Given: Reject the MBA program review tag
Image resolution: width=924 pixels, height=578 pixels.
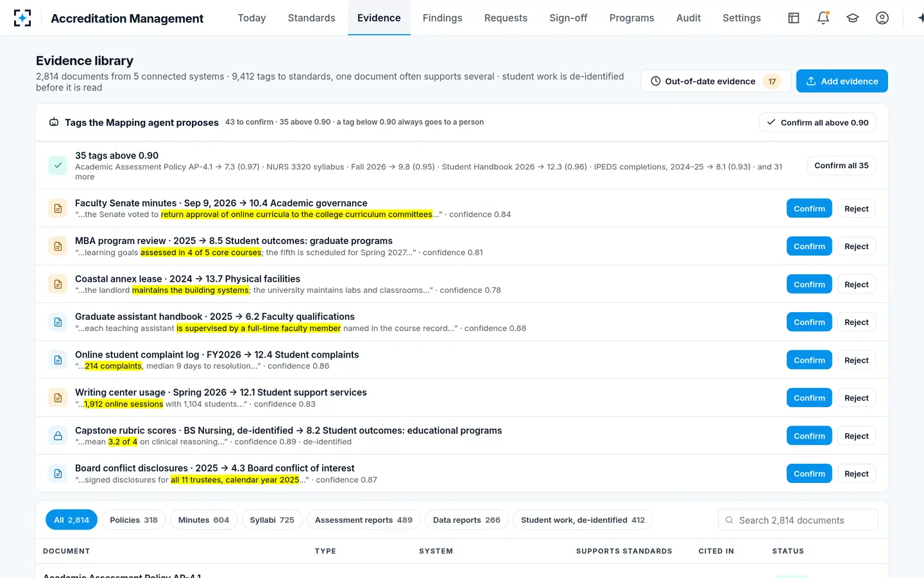Looking at the screenshot, I should 857,247.
